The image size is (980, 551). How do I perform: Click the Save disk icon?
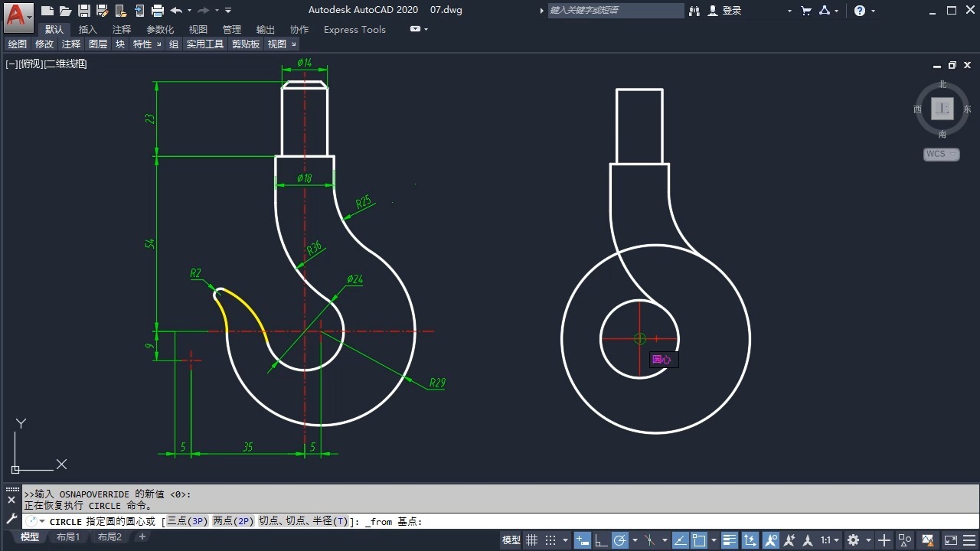(84, 11)
